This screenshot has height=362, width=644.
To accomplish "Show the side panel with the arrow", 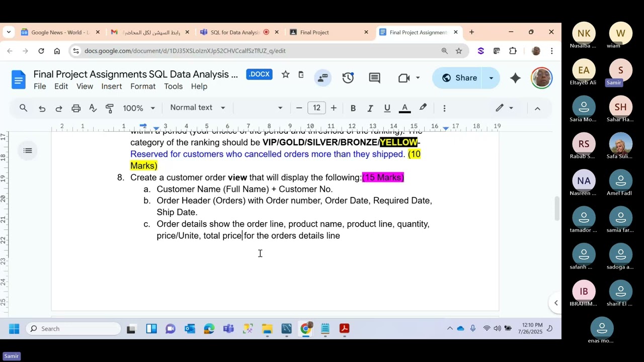I will click(556, 303).
